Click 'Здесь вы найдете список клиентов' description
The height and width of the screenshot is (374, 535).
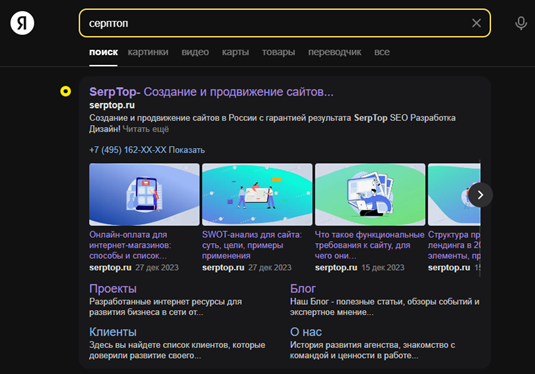[x=177, y=350]
